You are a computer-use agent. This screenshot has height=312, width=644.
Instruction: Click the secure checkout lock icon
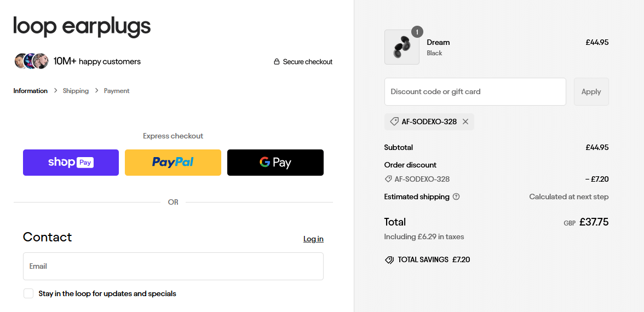pos(277,62)
